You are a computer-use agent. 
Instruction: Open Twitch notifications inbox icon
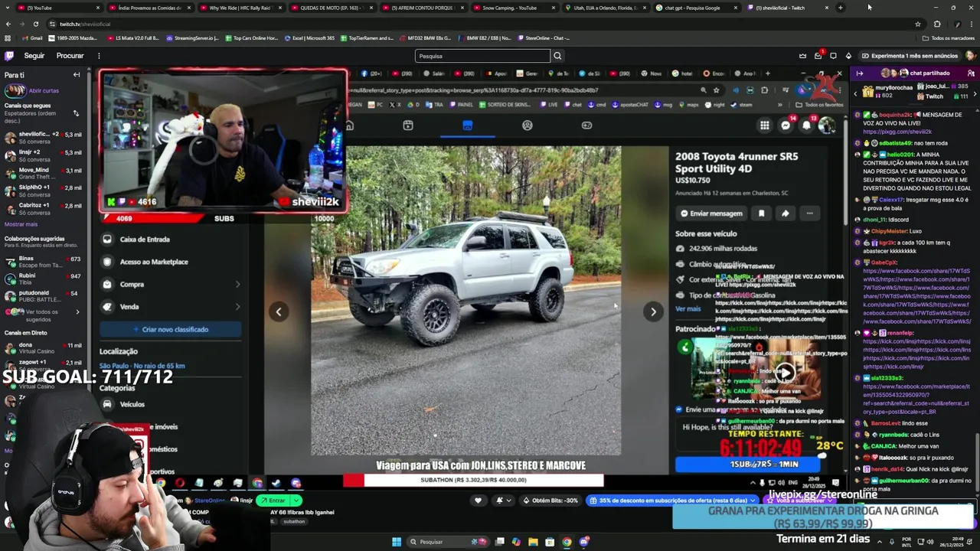(x=818, y=56)
